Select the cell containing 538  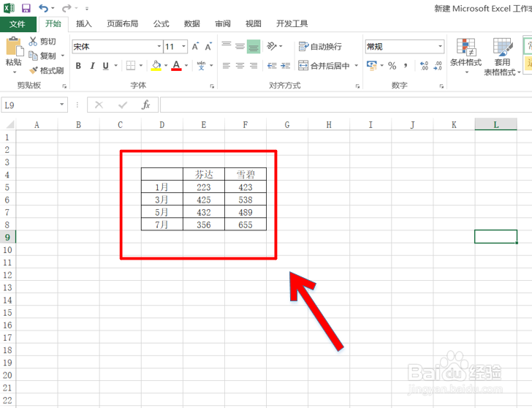coord(246,200)
